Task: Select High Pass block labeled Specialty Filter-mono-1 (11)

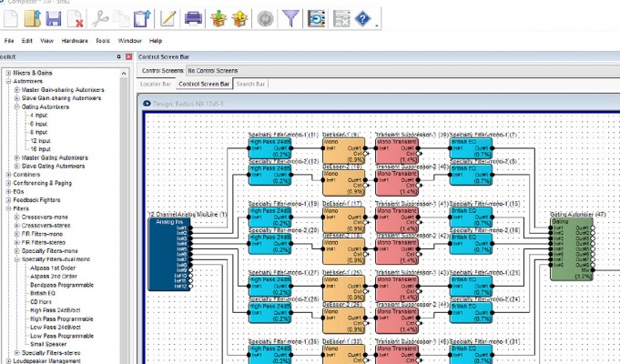Action: point(269,148)
